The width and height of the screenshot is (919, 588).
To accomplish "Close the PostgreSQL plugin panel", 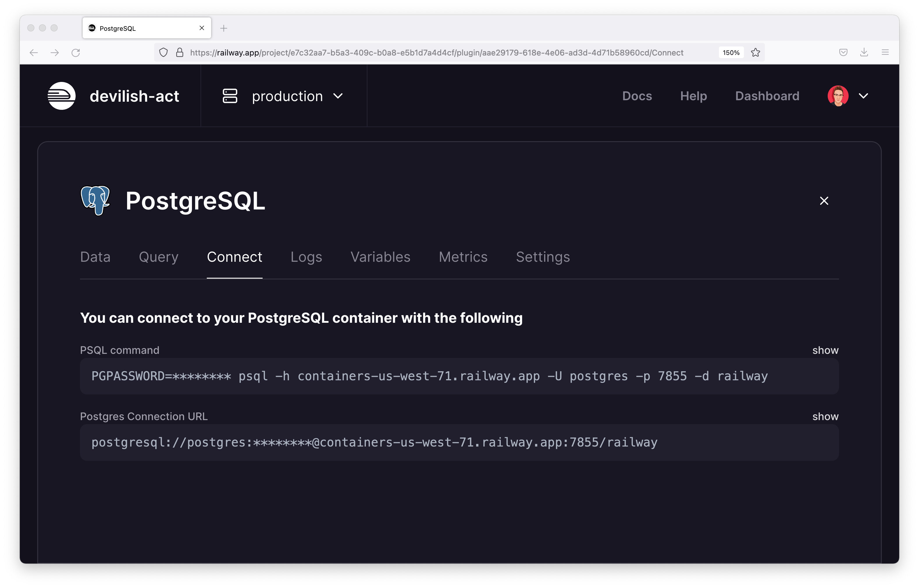I will 824,201.
